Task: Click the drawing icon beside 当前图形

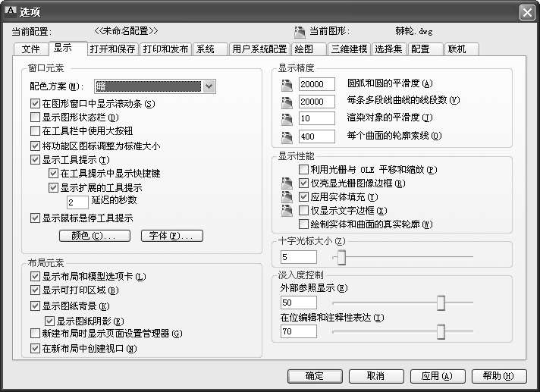Action: tap(300, 32)
